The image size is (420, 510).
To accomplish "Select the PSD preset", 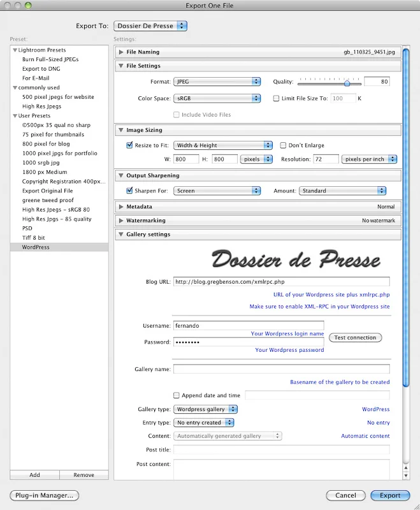I will (x=27, y=228).
